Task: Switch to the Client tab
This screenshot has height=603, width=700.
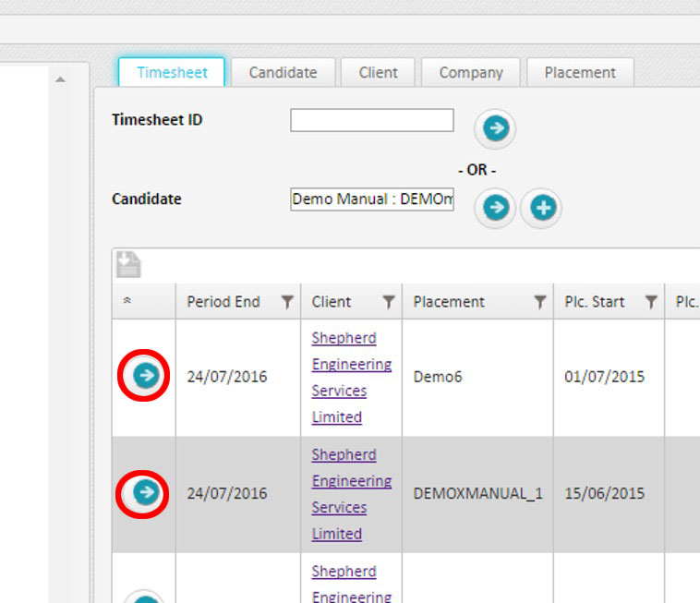Action: point(379,72)
